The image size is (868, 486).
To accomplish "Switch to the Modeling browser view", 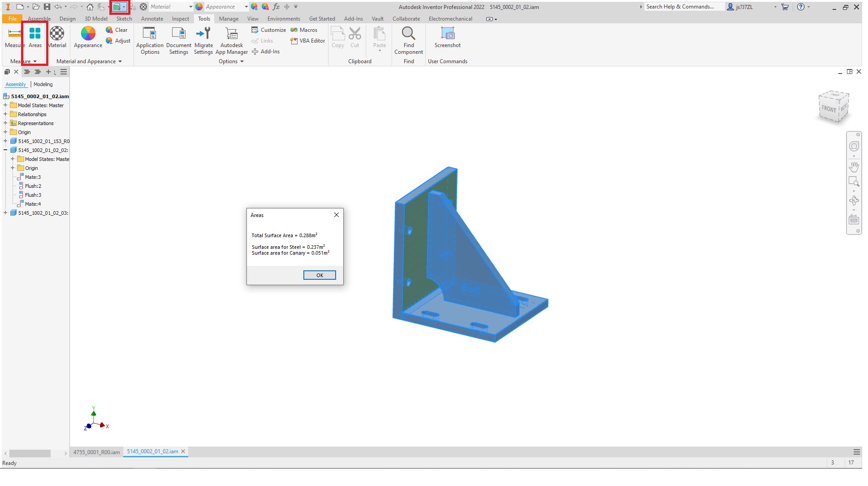I will pos(43,84).
